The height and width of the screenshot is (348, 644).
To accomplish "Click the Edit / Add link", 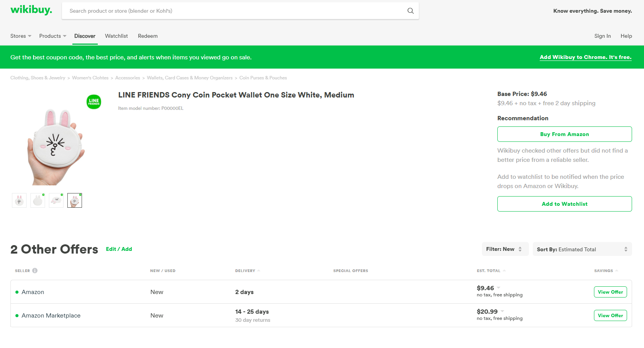I will [119, 249].
